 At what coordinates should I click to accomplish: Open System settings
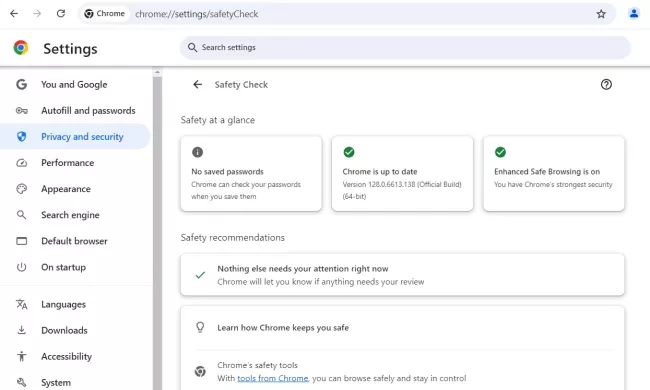[x=75, y=382]
